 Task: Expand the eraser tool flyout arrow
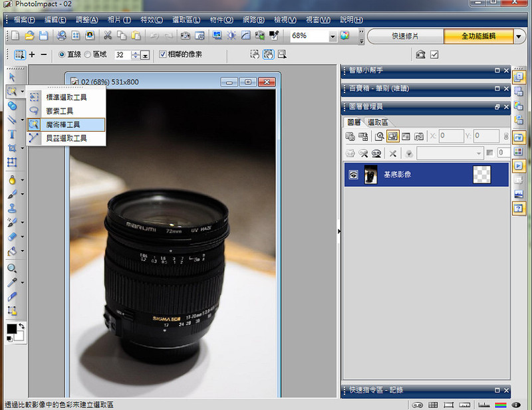(x=23, y=237)
